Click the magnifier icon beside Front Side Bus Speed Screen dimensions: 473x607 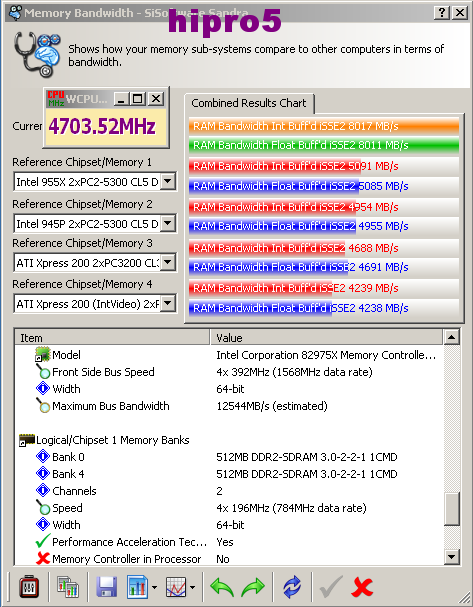point(43,372)
